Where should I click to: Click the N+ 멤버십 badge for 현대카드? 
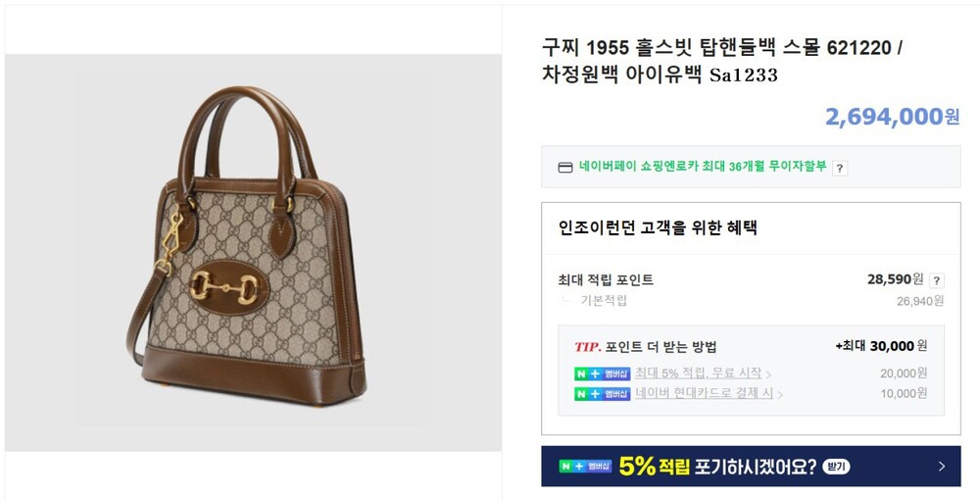602,394
